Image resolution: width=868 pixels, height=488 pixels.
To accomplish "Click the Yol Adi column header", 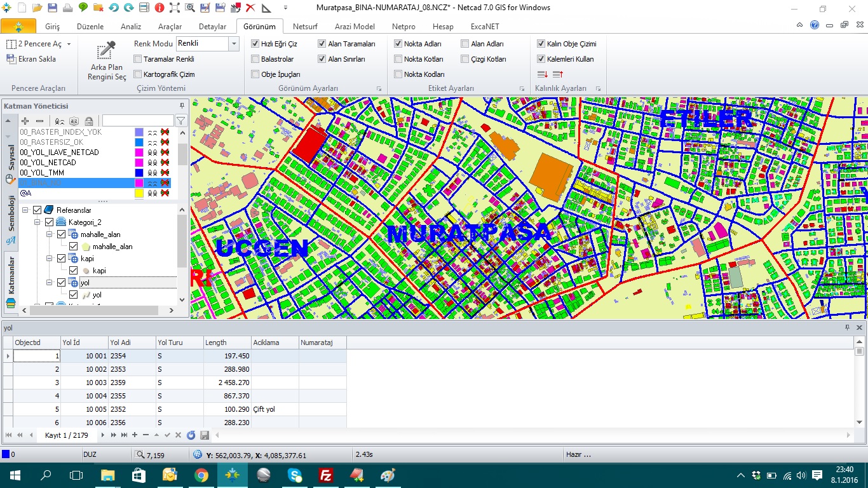I will pos(132,342).
